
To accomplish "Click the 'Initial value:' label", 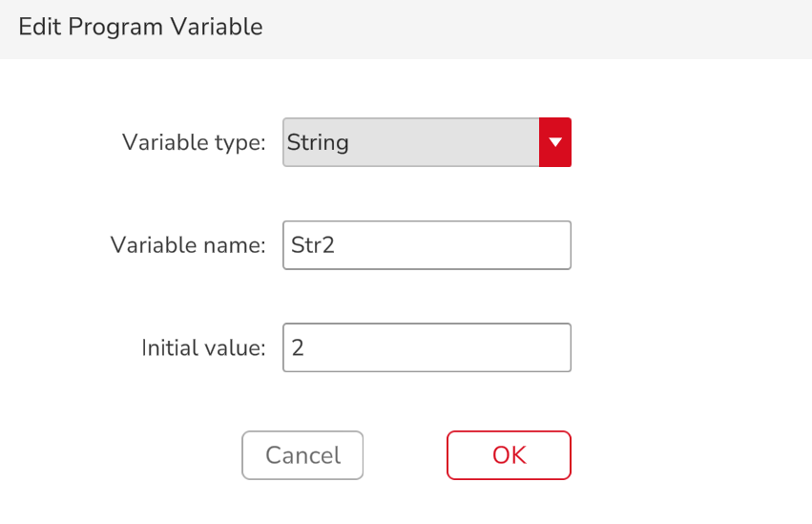I will point(202,347).
